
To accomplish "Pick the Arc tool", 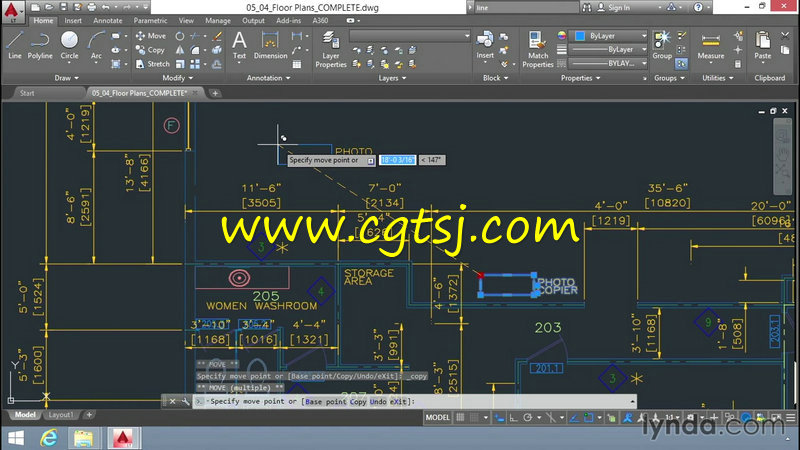I will click(x=96, y=45).
